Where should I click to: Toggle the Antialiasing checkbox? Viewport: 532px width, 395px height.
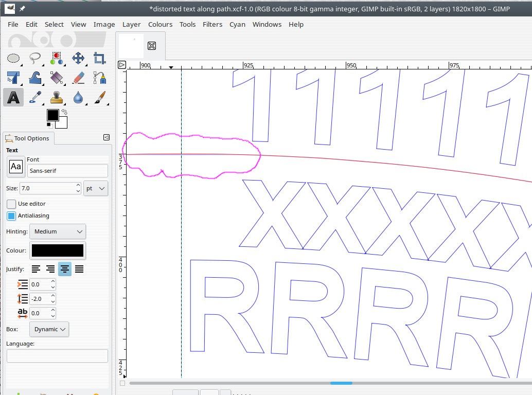[x=11, y=216]
